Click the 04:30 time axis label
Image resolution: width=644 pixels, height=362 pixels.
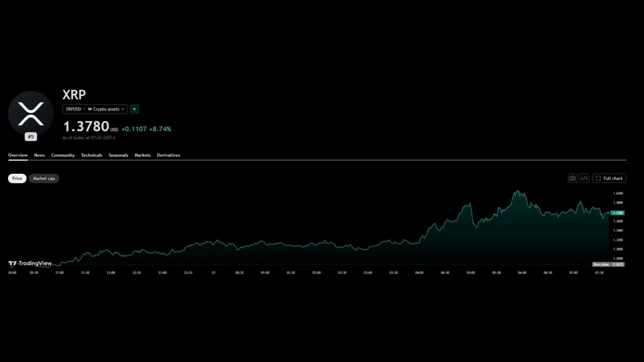coord(445,272)
